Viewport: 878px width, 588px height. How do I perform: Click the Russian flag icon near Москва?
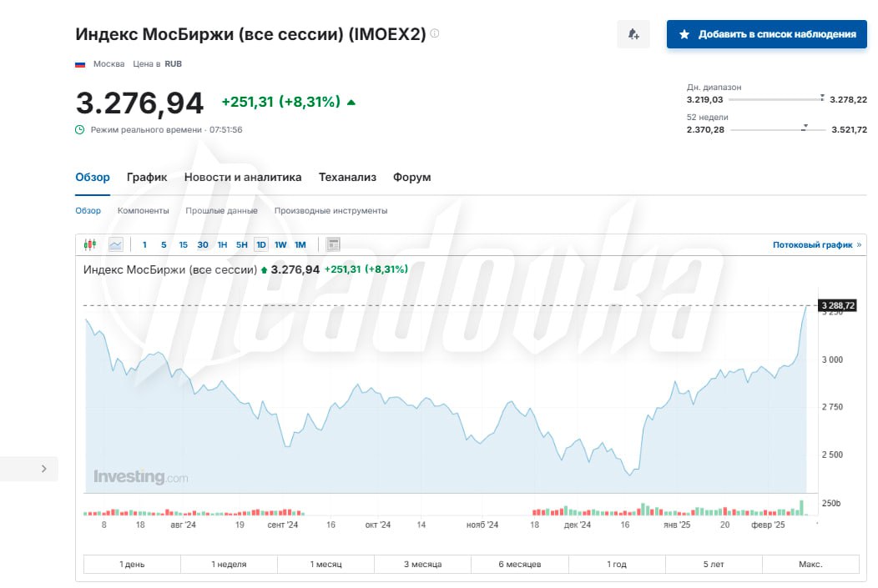tap(81, 64)
